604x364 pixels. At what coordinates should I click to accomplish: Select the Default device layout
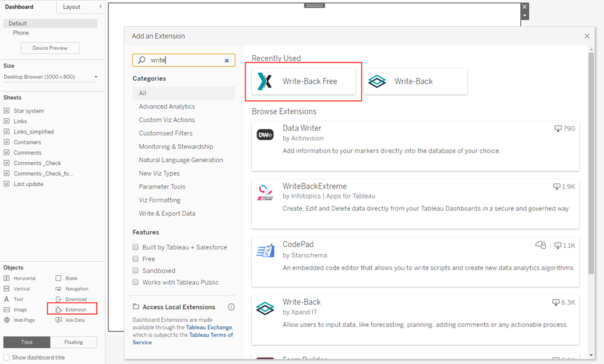pos(50,24)
